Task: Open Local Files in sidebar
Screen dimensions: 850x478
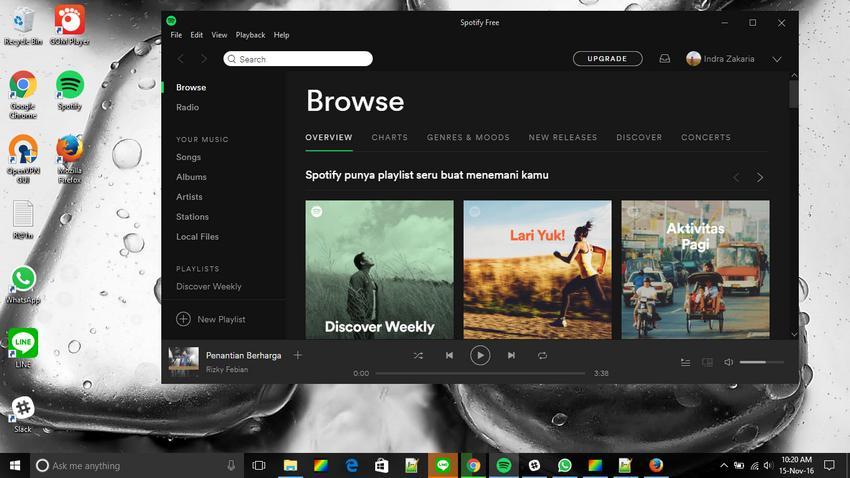Action: click(x=197, y=236)
